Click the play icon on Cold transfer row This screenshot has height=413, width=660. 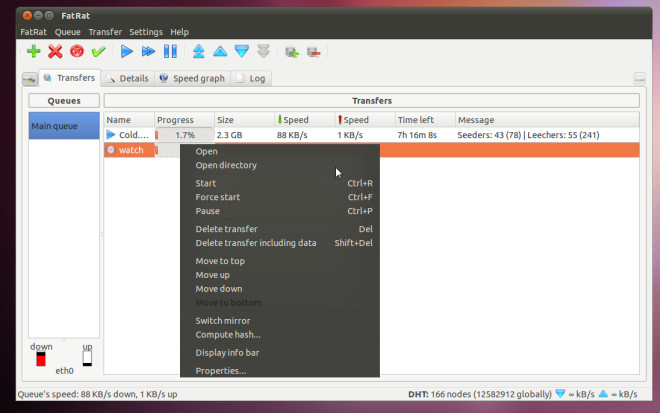click(x=111, y=135)
